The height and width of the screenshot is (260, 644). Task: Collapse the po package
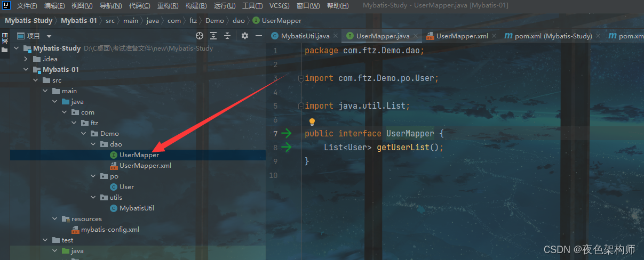click(93, 176)
